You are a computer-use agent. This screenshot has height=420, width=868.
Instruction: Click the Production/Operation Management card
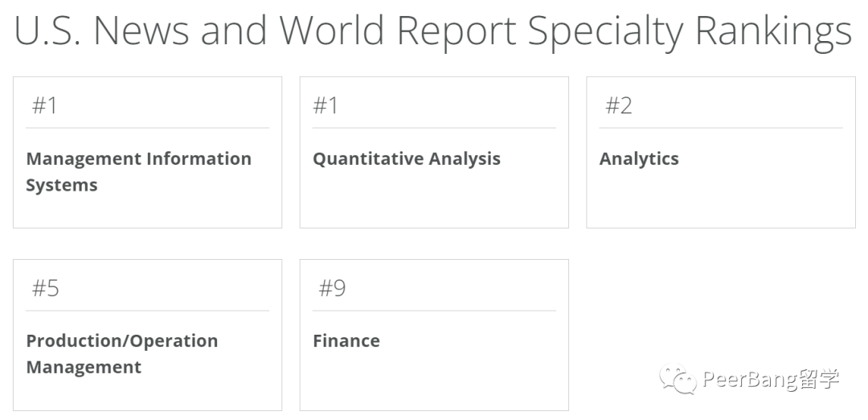(147, 336)
